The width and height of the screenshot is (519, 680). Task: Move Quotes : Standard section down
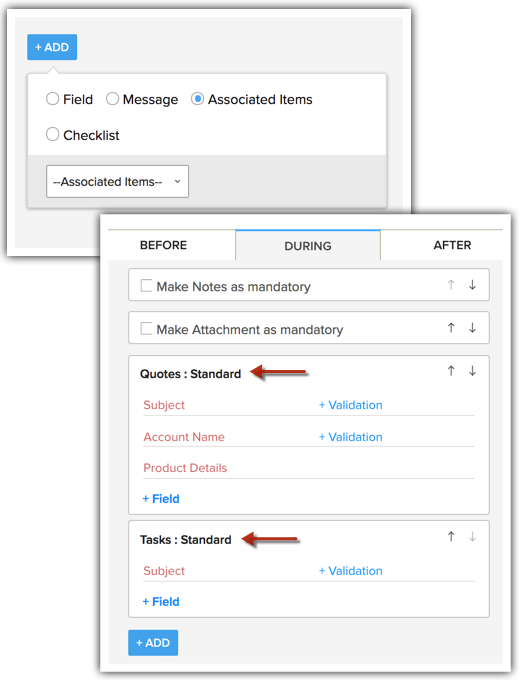coord(472,371)
